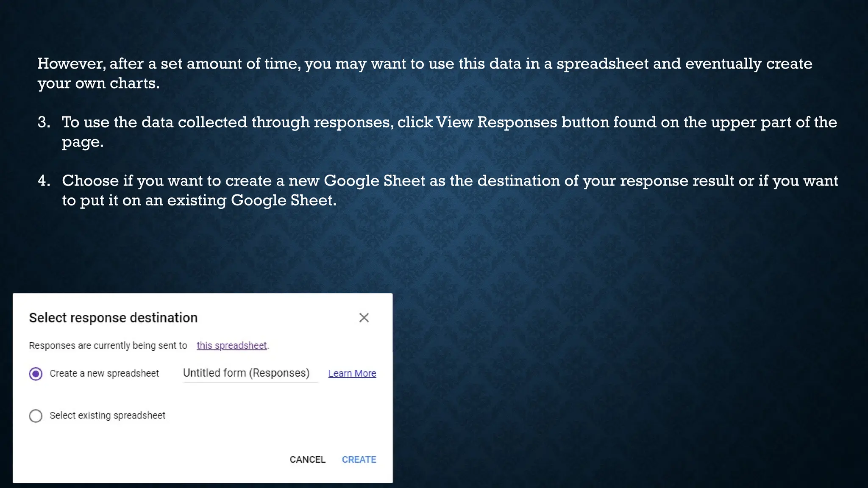
Task: Choose the Select existing spreadsheet radio button
Action: pyautogui.click(x=36, y=416)
